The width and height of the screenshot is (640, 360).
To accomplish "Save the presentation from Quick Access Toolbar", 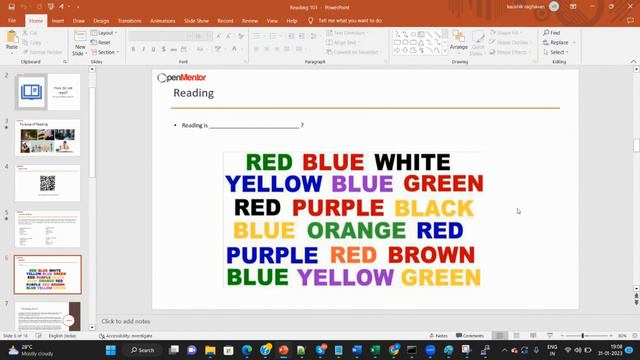I will click(x=11, y=7).
